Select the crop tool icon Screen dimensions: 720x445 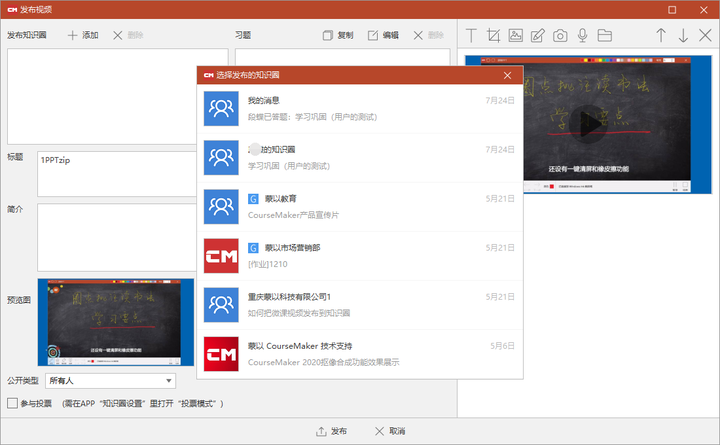[494, 35]
